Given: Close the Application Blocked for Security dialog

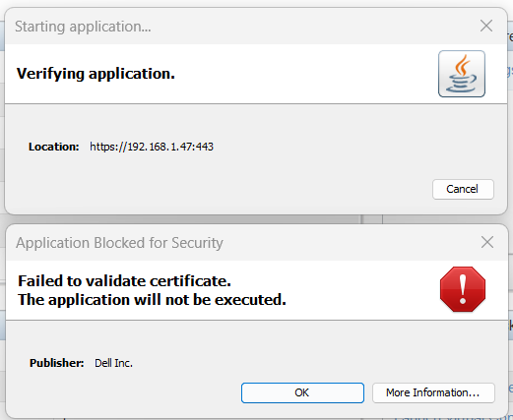Looking at the screenshot, I should coord(487,242).
